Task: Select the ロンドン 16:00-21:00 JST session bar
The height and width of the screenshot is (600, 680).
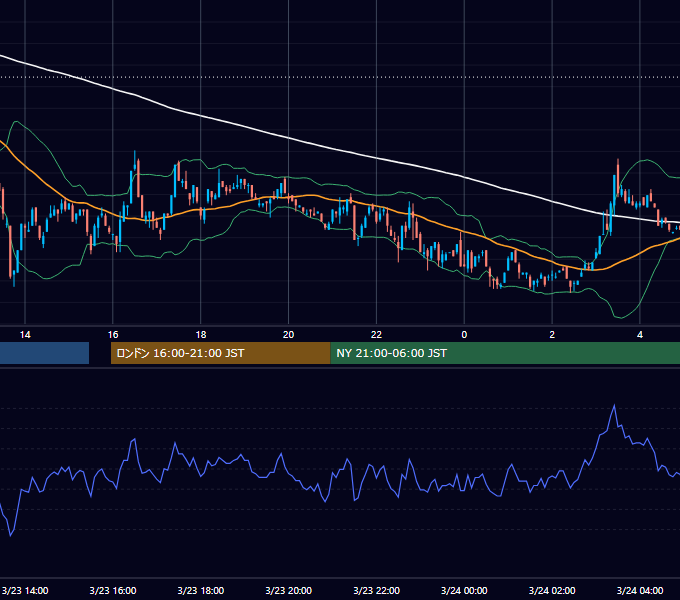Action: pos(220,353)
